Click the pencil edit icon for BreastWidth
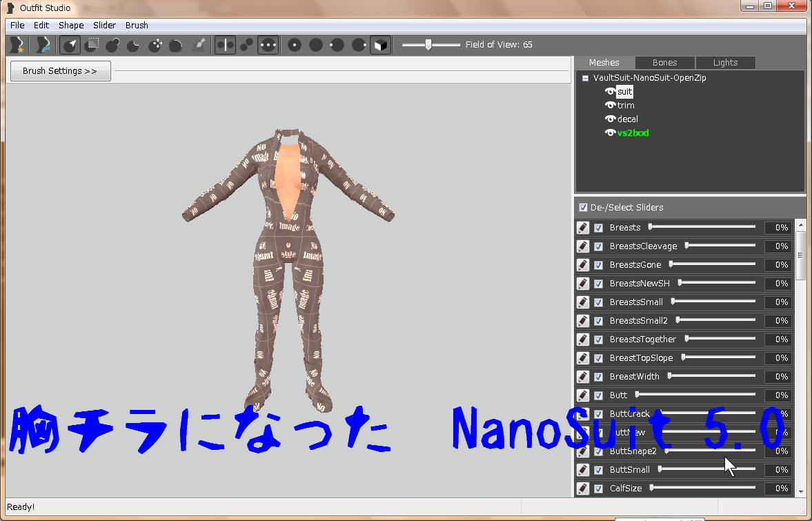Image resolution: width=812 pixels, height=521 pixels. 583,377
